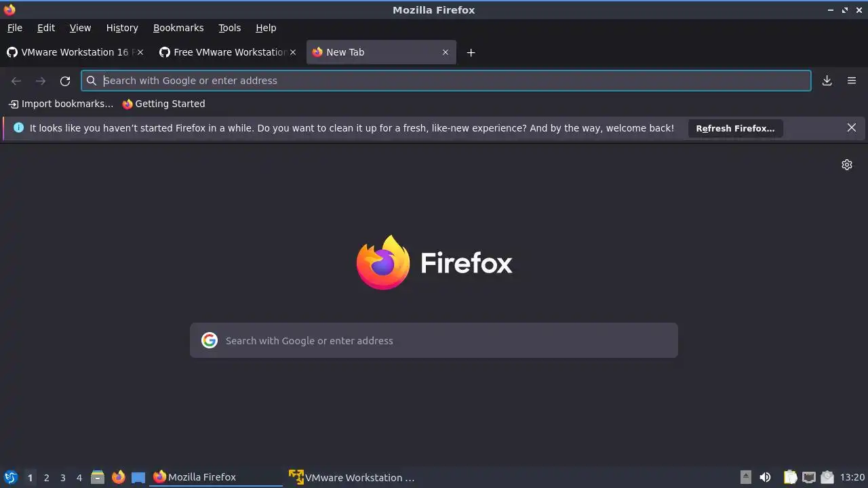Screen dimensions: 868x488
Task: Activate VMware Workstation taskbar window button
Action: (352, 477)
